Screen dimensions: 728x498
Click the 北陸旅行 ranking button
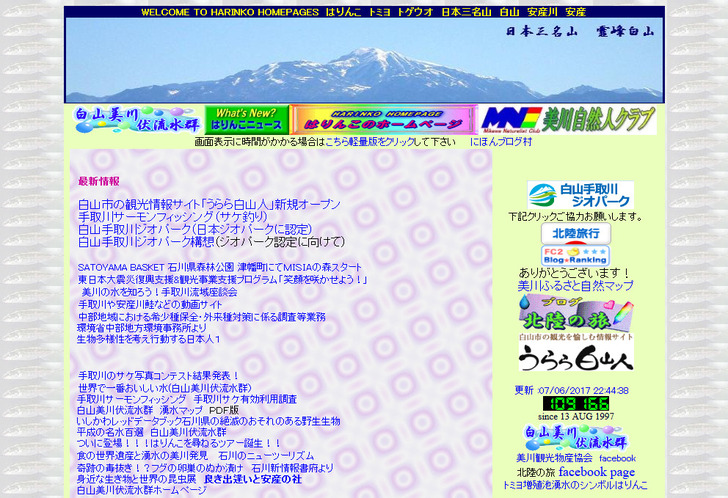pos(576,233)
